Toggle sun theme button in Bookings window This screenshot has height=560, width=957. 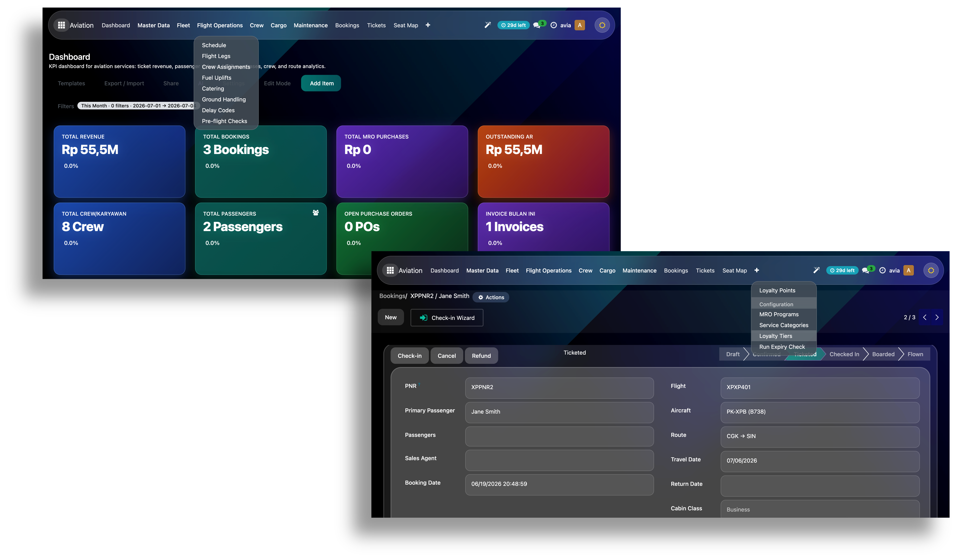coord(931,271)
